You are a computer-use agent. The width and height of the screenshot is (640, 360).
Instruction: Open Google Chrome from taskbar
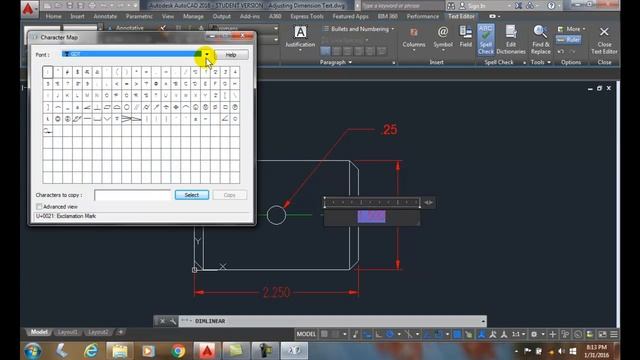(178, 351)
